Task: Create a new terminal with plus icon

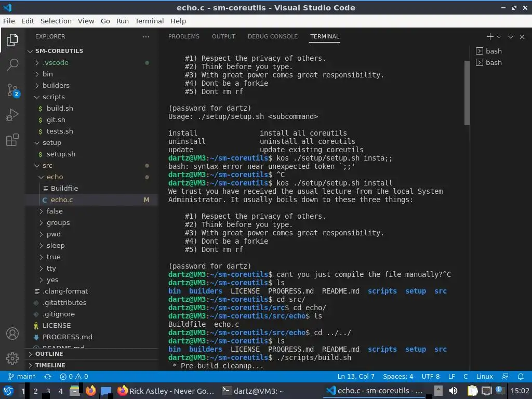Action: 489,37
